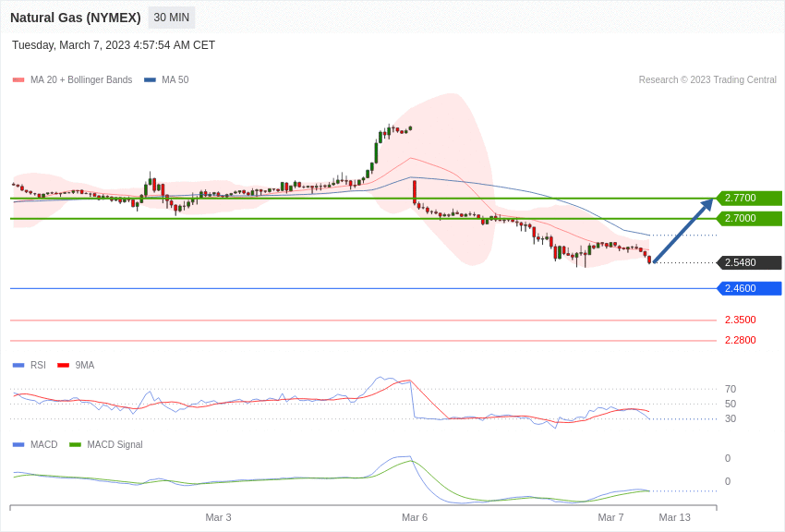Click the 2.4600 blue pivot label
This screenshot has width=785, height=532.
750,288
